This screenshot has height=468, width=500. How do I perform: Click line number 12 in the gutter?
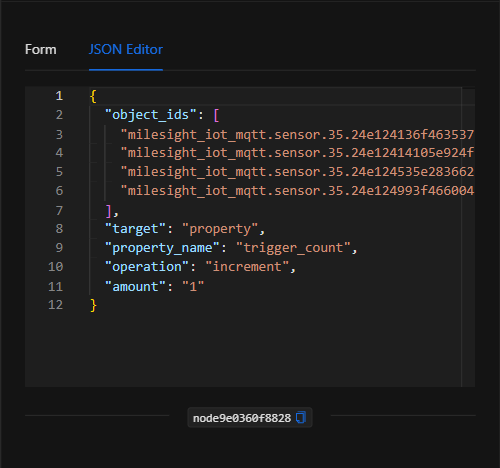(55, 305)
